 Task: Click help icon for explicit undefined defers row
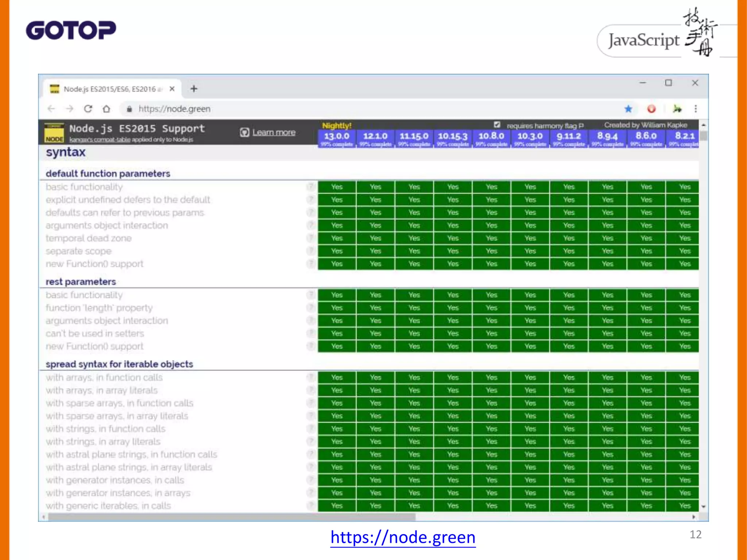310,199
